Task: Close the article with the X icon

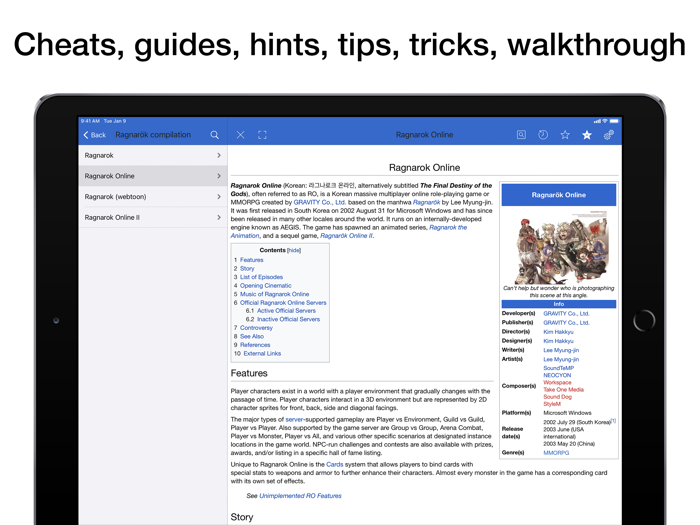Action: click(240, 135)
